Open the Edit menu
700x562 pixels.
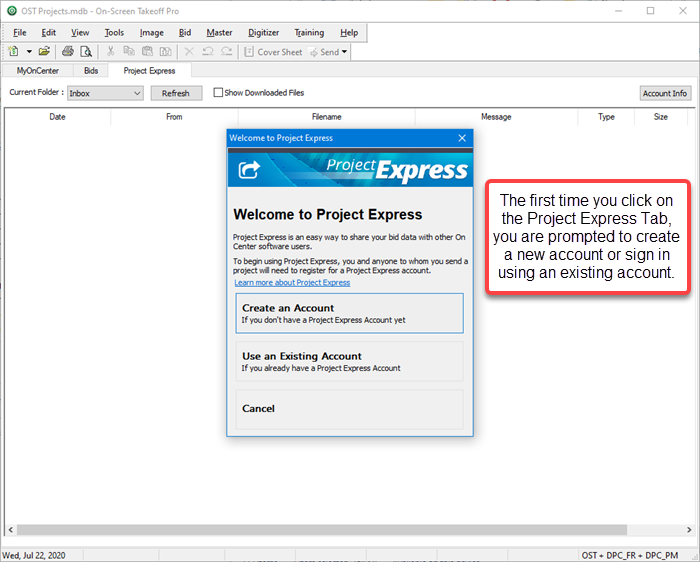[x=49, y=33]
